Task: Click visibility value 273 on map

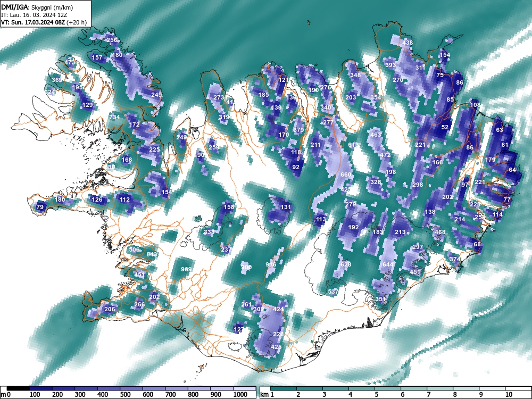Action: click(x=219, y=97)
